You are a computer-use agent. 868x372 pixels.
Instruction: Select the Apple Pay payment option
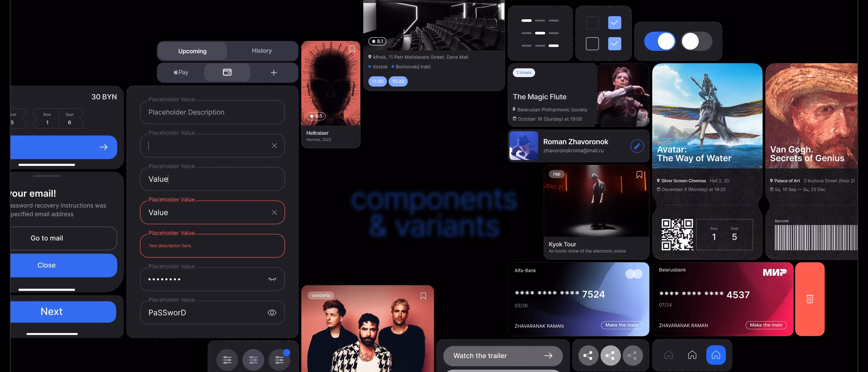click(x=181, y=72)
